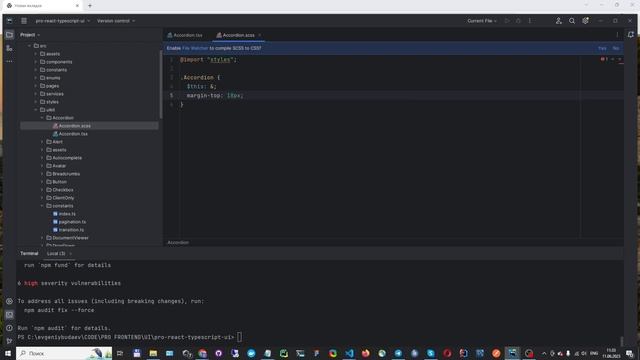Open a new browser tab
640x360 pixels.
(90, 6)
